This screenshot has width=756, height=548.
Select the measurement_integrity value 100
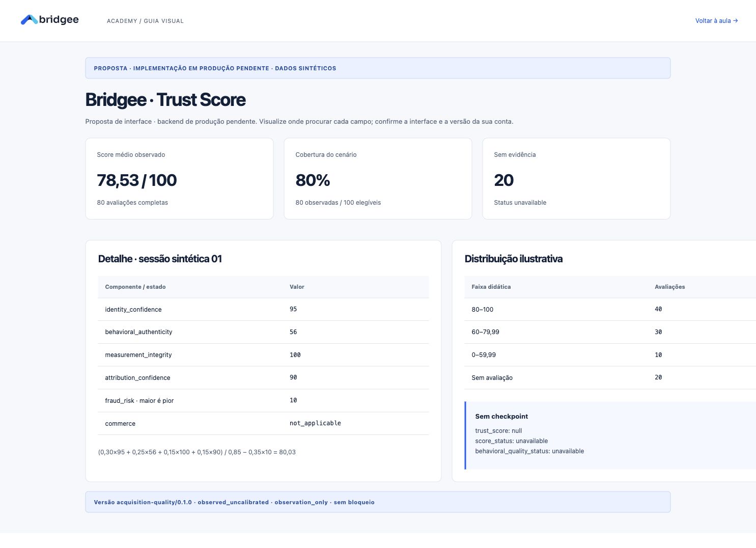[x=295, y=355]
